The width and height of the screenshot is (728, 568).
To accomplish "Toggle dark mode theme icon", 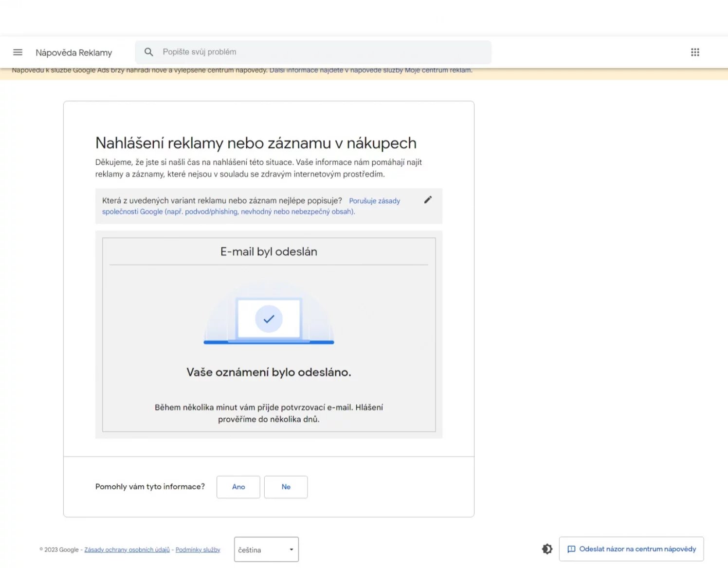I will [547, 549].
